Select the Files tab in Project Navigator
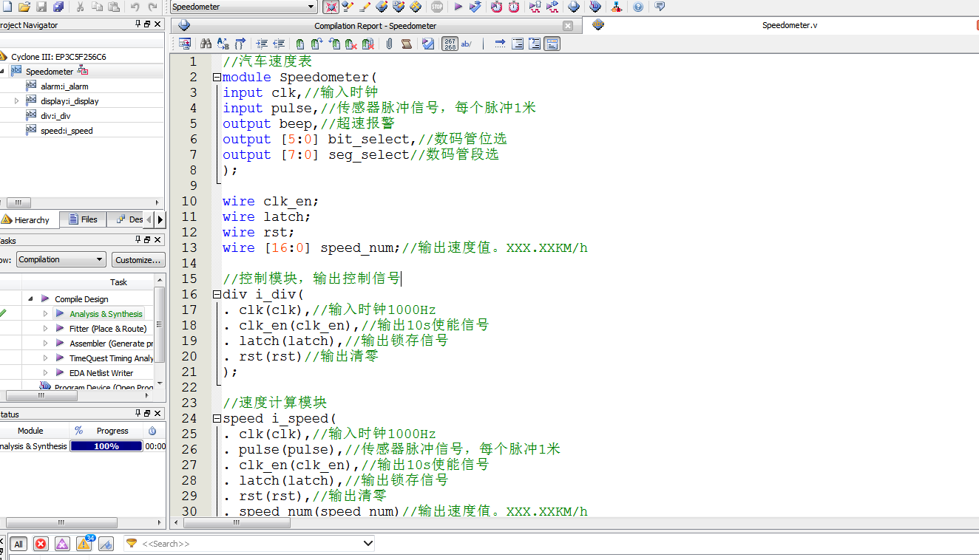 point(83,219)
